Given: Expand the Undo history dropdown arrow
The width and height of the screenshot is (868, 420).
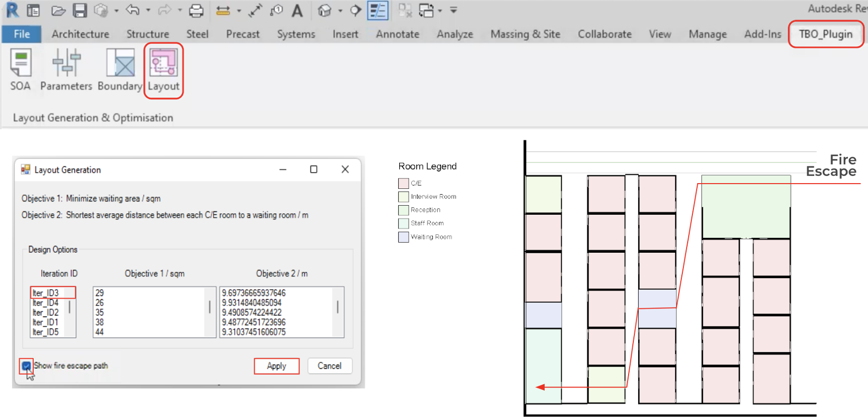Looking at the screenshot, I should pos(148,11).
